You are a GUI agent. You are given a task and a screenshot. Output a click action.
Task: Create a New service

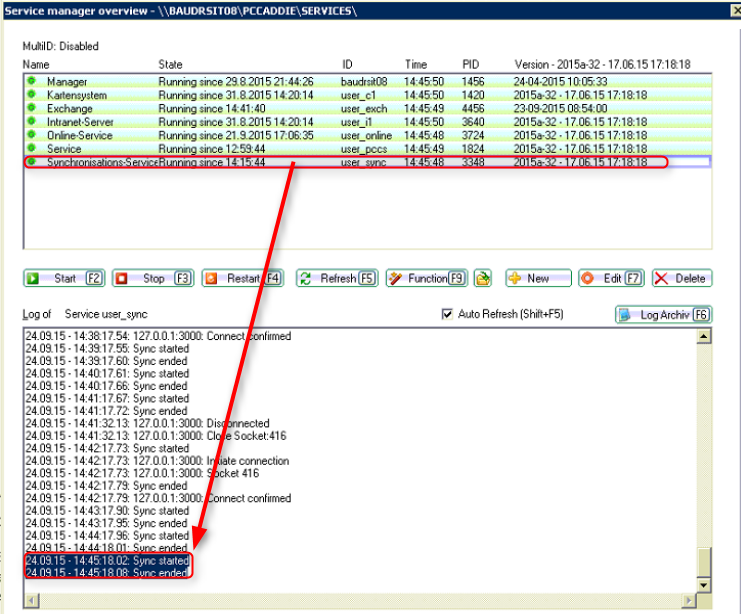(538, 279)
